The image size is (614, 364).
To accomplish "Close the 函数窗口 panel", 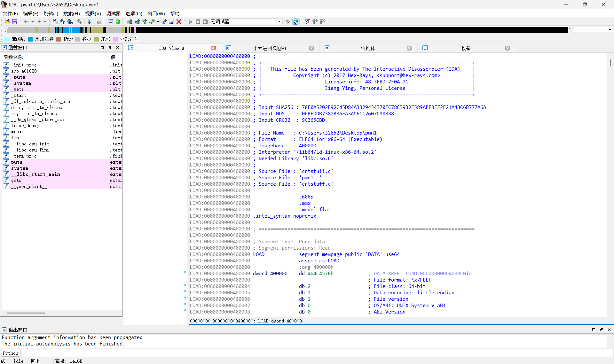I will (118, 48).
